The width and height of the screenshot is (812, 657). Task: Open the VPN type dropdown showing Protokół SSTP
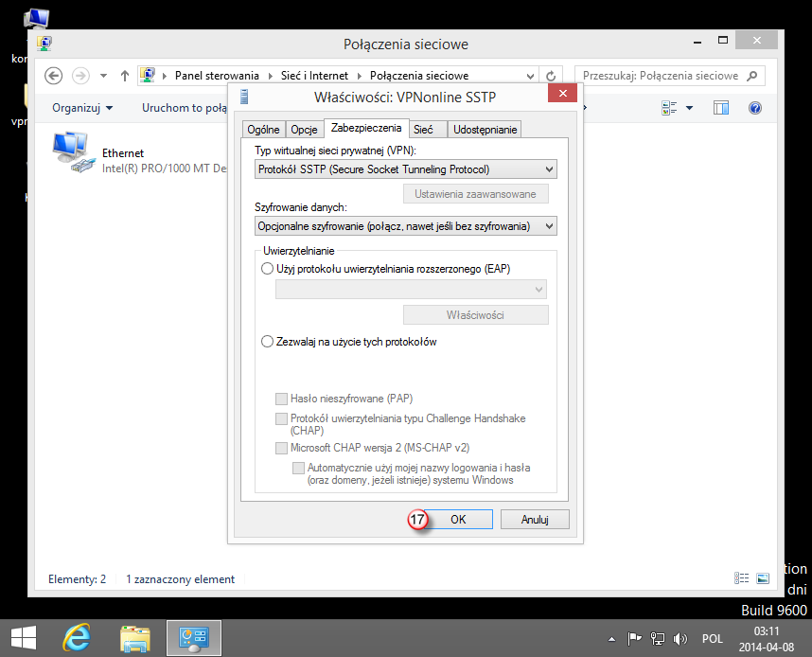pos(406,169)
